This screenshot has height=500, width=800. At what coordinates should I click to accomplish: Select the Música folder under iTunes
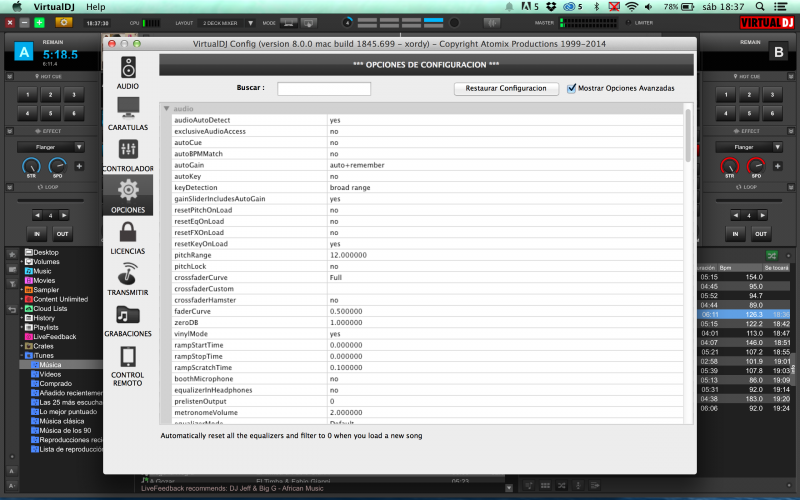point(50,365)
